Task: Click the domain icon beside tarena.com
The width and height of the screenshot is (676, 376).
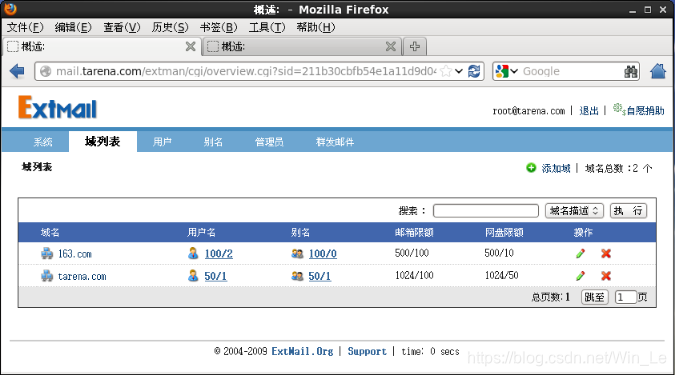Action: pos(47,276)
